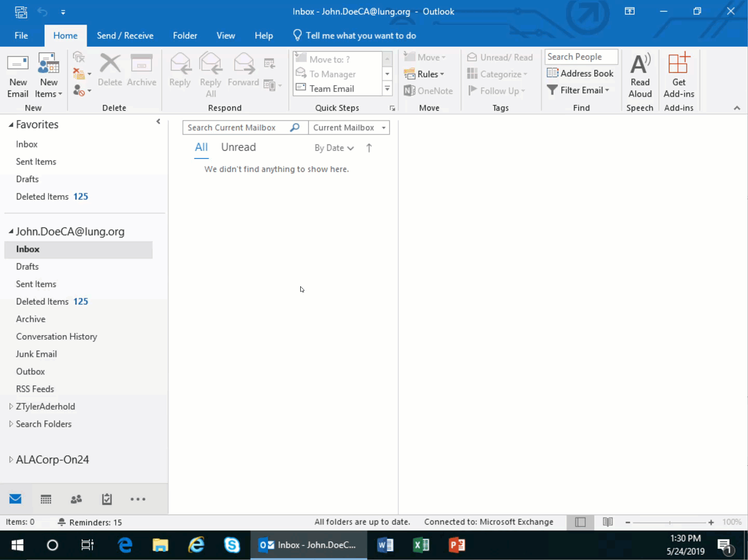Reverse sort order with the arrow
The height and width of the screenshot is (560, 748).
(x=369, y=148)
